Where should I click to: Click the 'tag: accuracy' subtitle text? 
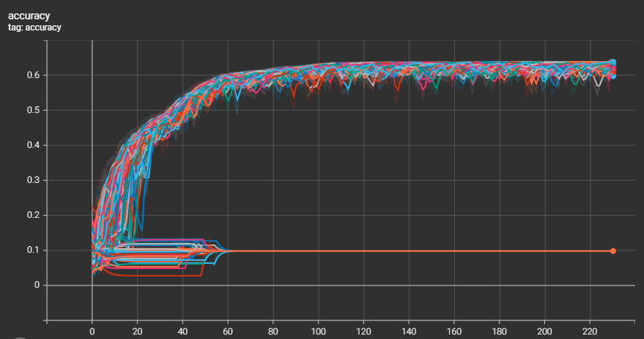pyautogui.click(x=34, y=28)
